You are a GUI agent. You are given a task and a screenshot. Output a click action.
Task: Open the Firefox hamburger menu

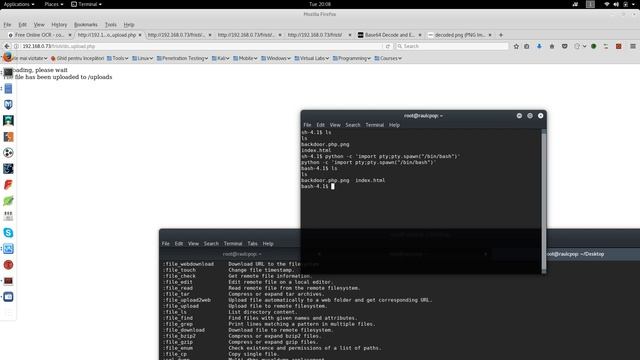[633, 46]
